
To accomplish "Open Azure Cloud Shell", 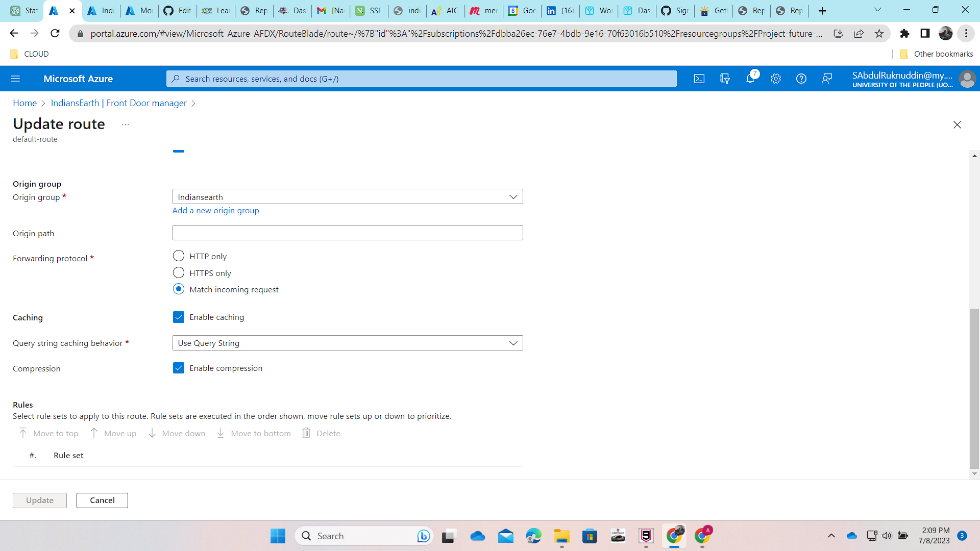I will [x=699, y=79].
